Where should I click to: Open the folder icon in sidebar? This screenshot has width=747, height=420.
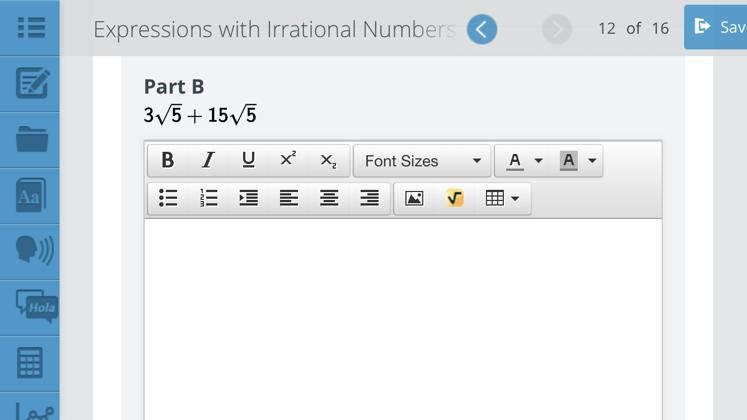[x=31, y=139]
